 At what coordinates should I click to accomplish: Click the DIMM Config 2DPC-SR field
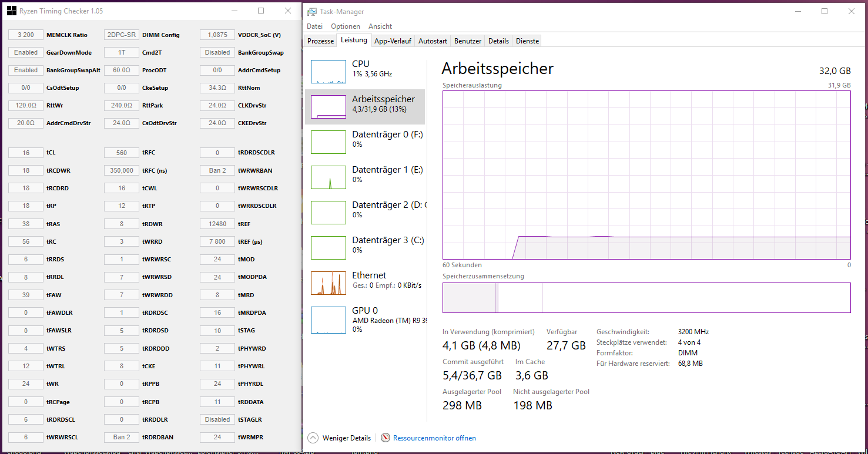coord(122,35)
